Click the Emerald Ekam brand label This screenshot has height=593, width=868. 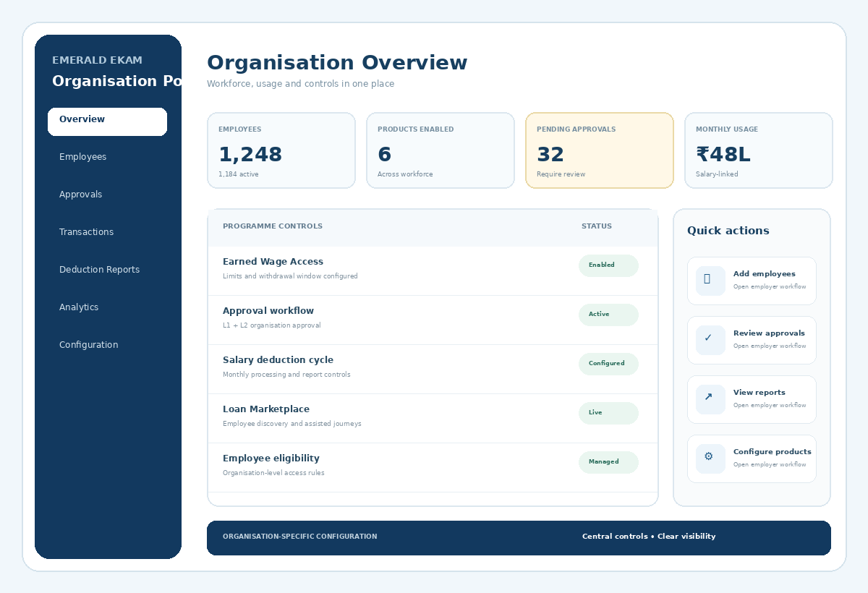click(x=97, y=60)
